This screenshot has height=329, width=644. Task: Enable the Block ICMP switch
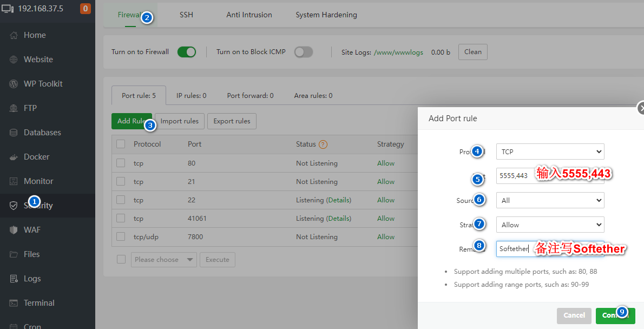pos(304,52)
